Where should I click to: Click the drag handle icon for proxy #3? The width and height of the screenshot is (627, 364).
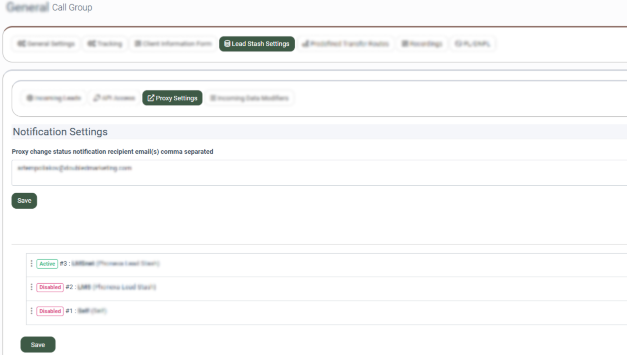click(x=31, y=264)
